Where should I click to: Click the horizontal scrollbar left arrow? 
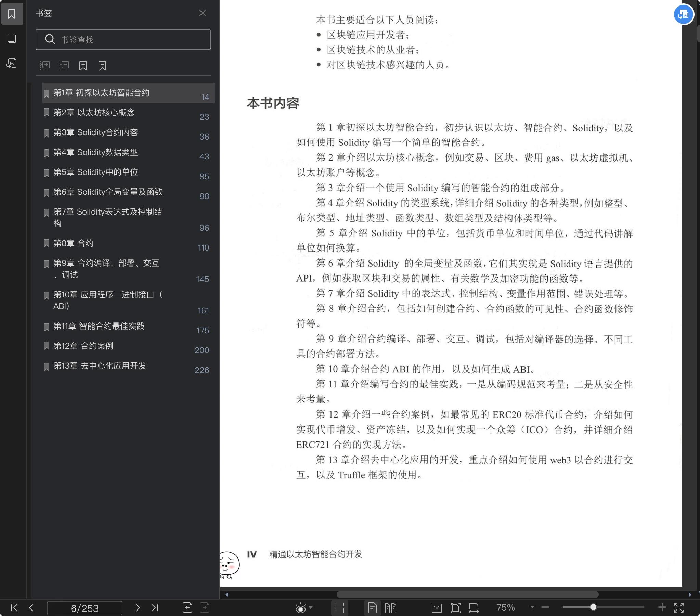pyautogui.click(x=226, y=595)
